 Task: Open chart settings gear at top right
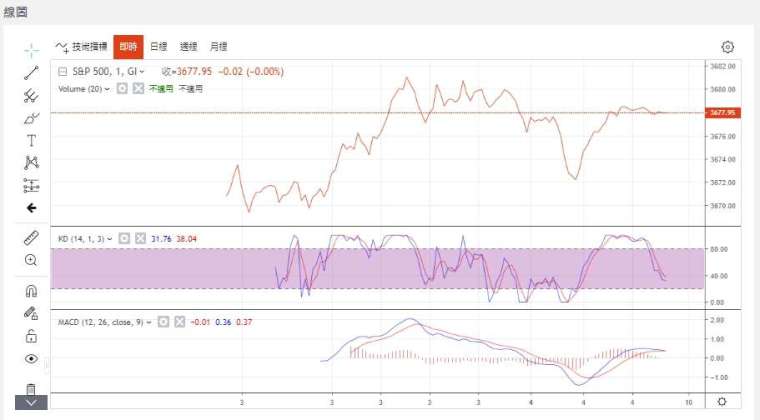pyautogui.click(x=728, y=47)
